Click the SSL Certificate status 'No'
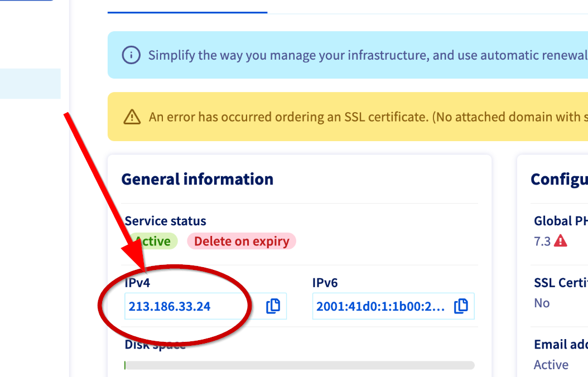The height and width of the screenshot is (377, 588). click(542, 303)
